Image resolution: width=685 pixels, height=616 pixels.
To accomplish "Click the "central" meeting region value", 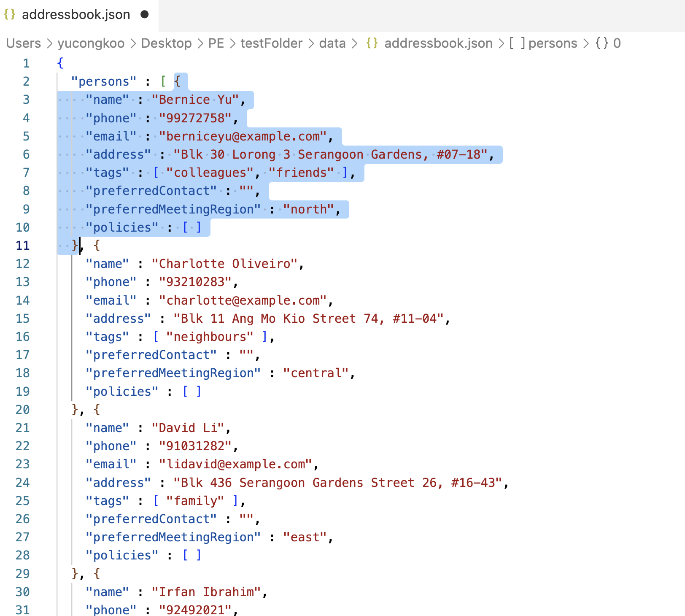I will 316,373.
